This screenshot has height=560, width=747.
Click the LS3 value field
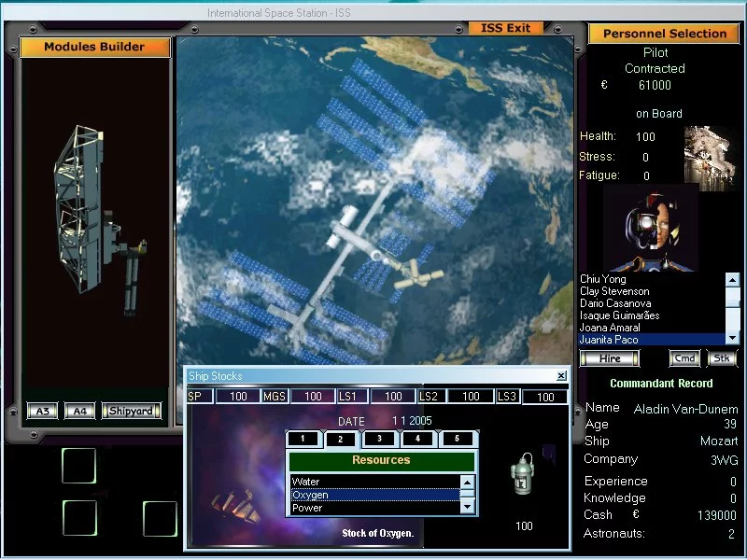[545, 398]
